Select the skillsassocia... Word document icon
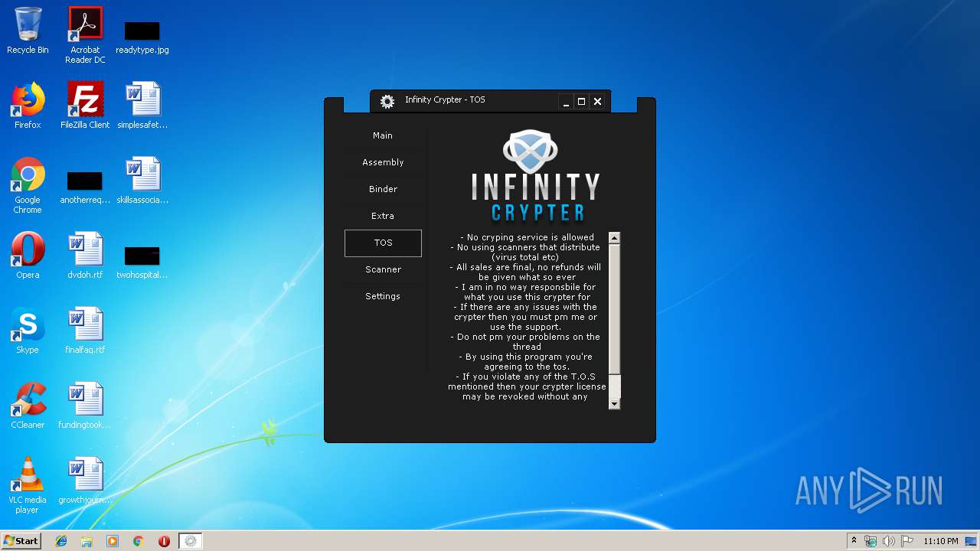The width and height of the screenshot is (980, 551). [142, 181]
